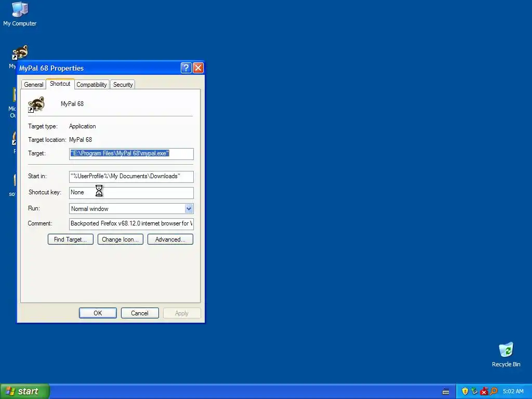Select the My Computer desktop icon
The height and width of the screenshot is (399, 532).
[x=20, y=14]
